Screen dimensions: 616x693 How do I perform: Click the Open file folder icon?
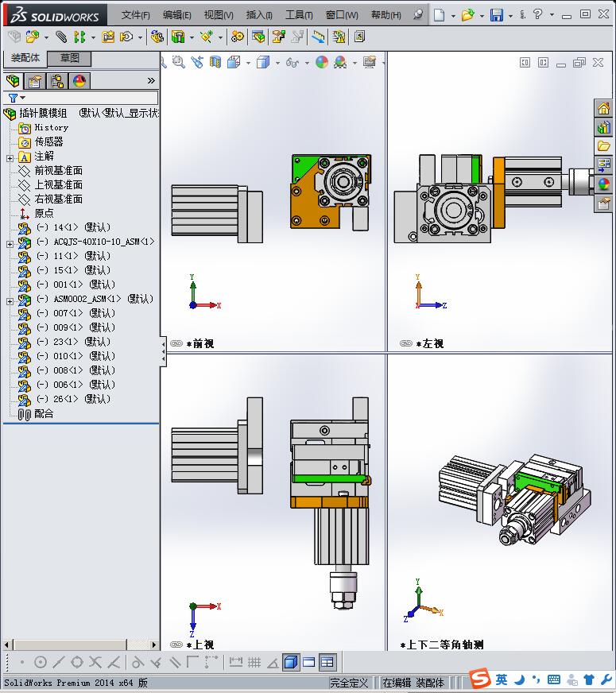467,15
